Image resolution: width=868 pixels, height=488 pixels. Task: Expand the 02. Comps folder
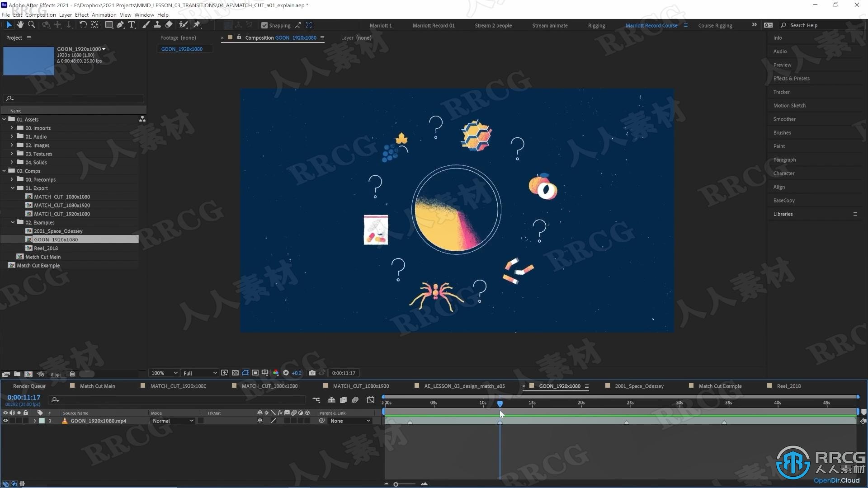click(x=5, y=171)
